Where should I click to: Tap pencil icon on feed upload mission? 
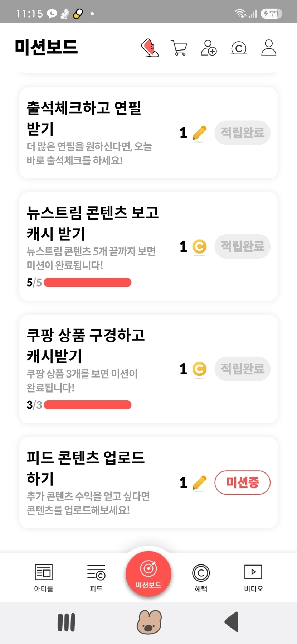click(x=199, y=482)
